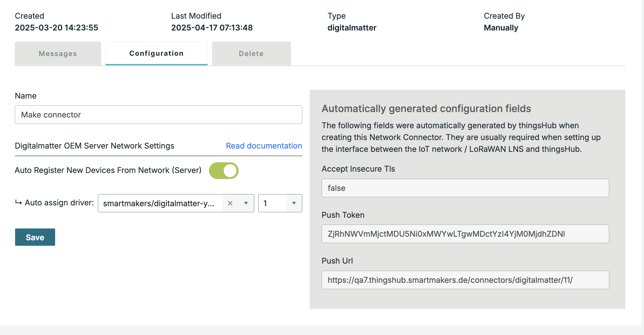Viewport: 644px width, 335px height.
Task: Click the smartmakers/digitalmatter driver selection text
Action: (x=159, y=203)
